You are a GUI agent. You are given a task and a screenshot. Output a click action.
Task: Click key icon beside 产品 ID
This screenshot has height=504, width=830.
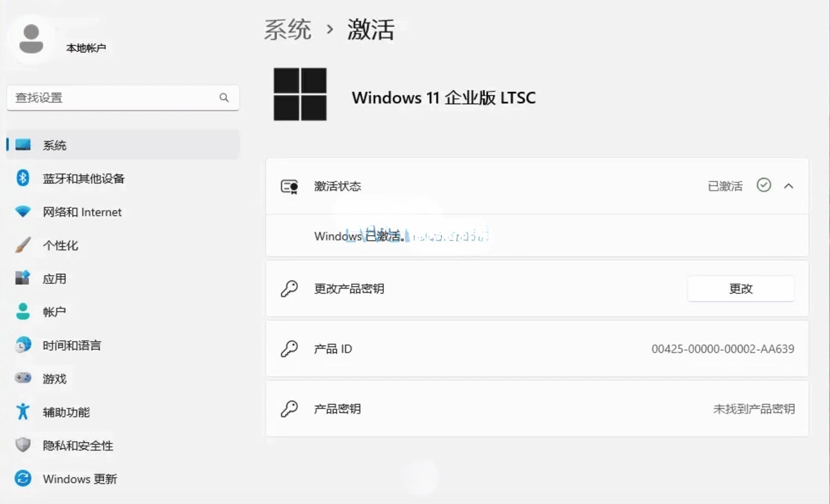[289, 348]
